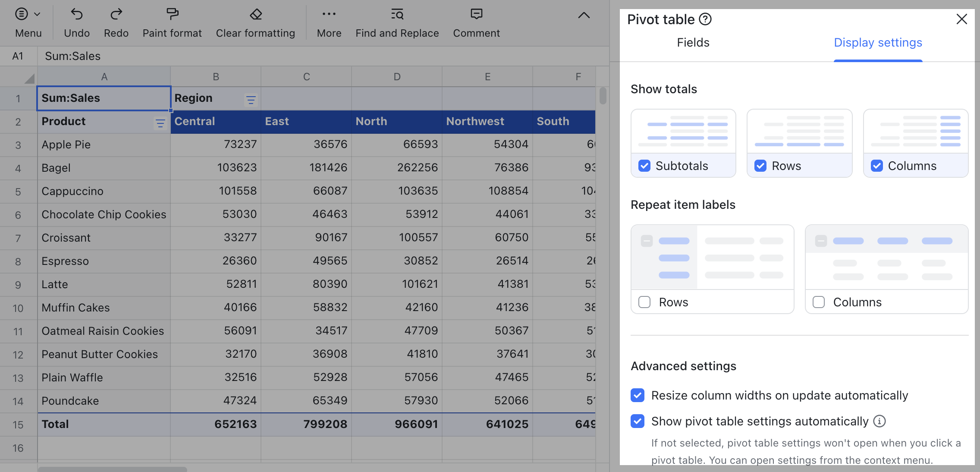This screenshot has height=472, width=980.
Task: Open the More tools menu
Action: click(329, 14)
